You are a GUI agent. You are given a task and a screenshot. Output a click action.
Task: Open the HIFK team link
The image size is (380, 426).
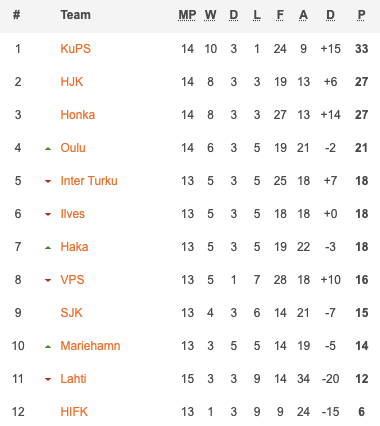pyautogui.click(x=74, y=412)
